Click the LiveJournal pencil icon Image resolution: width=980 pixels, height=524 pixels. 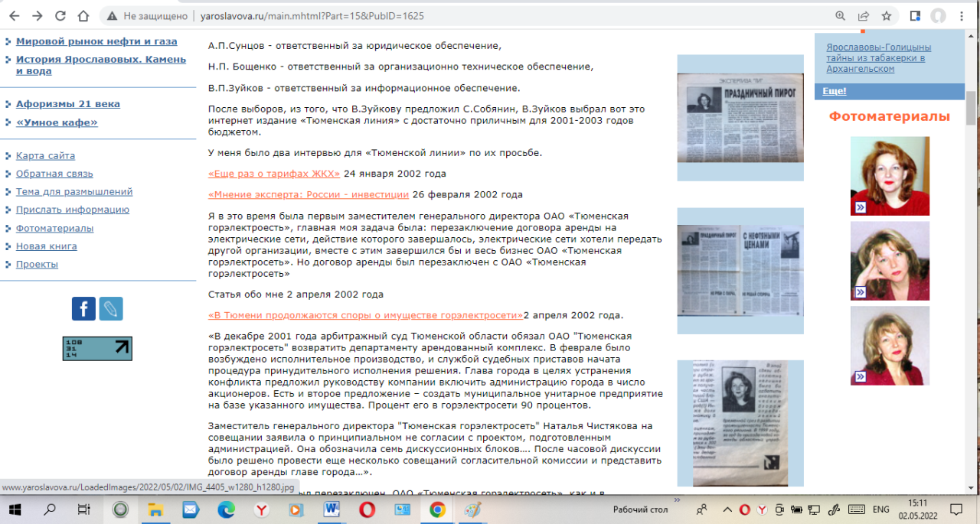111,308
